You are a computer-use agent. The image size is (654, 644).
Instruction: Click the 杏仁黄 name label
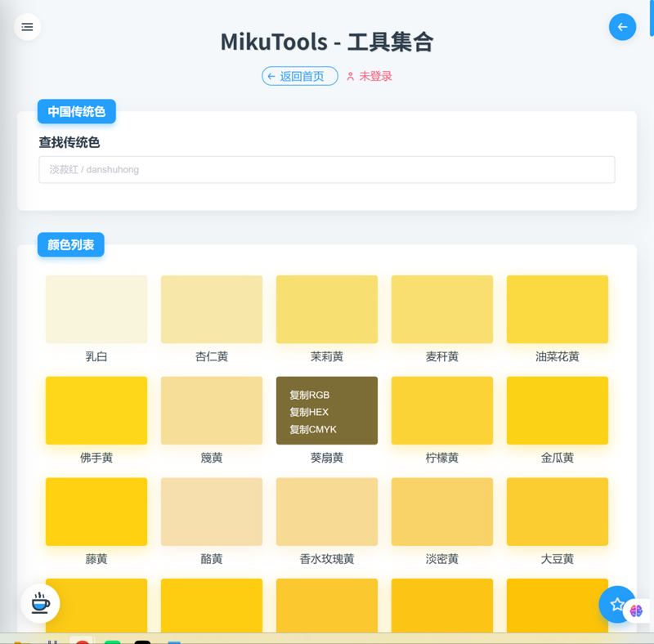(212, 356)
